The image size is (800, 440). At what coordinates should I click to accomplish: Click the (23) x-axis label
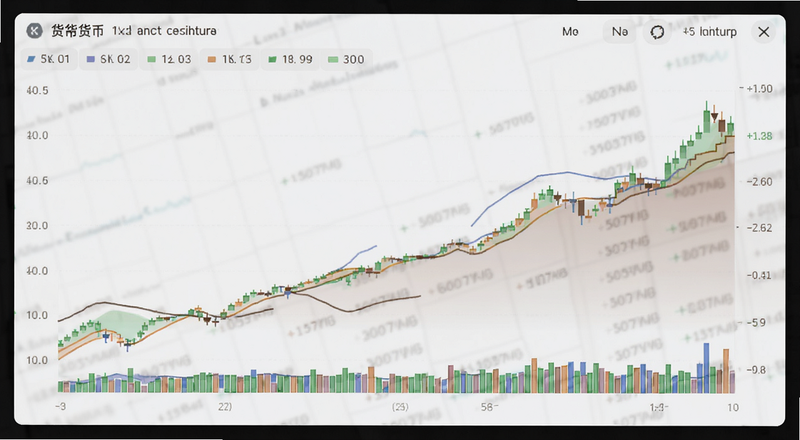coord(400,407)
